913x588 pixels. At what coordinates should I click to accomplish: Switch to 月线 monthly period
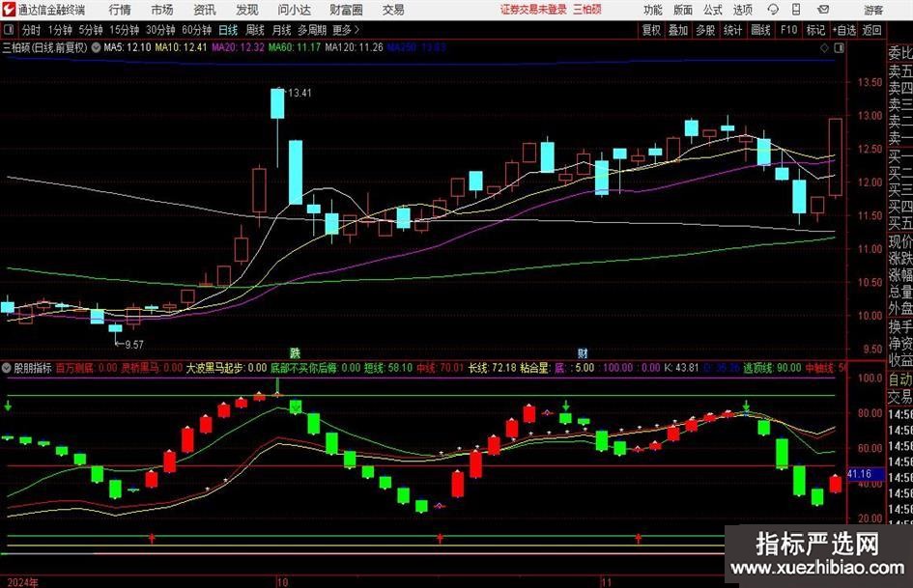click(281, 30)
